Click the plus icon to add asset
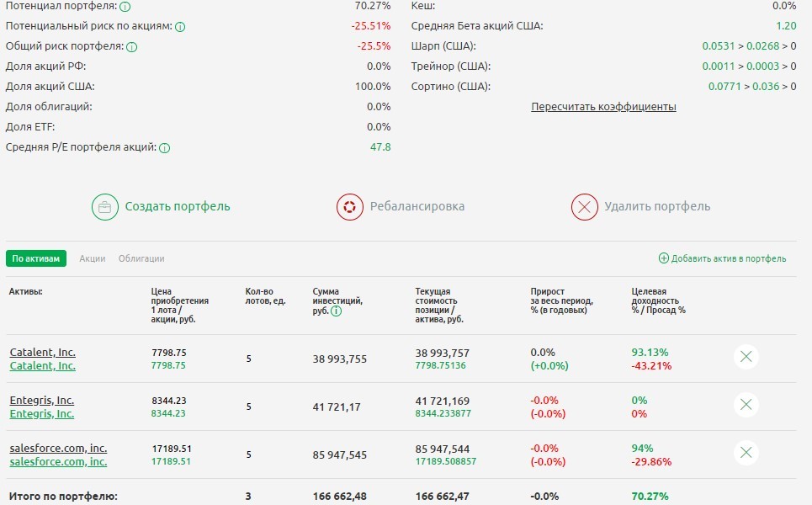Screen dimensions: 812x505 click(x=663, y=259)
